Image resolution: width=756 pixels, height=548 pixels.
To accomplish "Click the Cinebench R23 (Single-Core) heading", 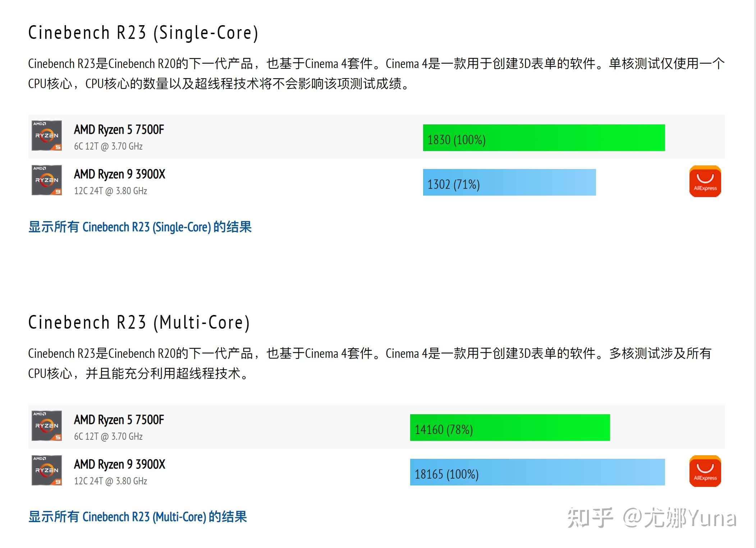I will pyautogui.click(x=143, y=33).
